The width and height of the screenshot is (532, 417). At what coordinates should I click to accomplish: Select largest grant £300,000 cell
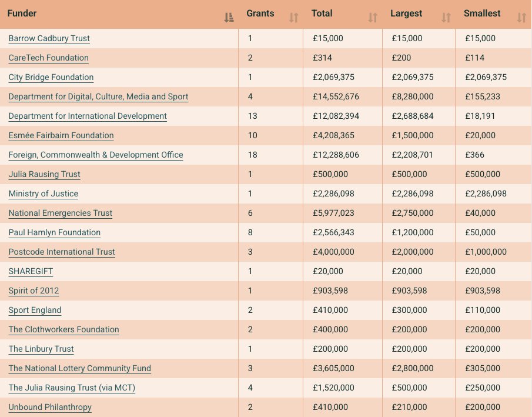point(419,310)
